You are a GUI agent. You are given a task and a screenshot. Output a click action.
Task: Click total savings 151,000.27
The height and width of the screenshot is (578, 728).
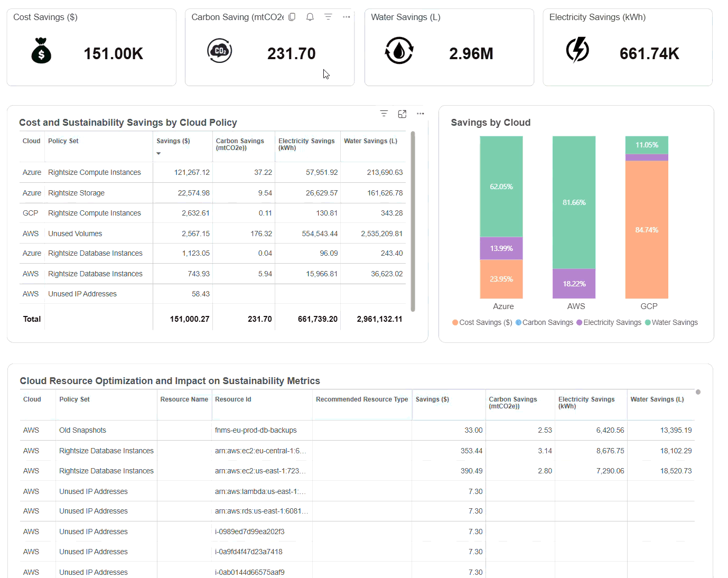coord(190,319)
